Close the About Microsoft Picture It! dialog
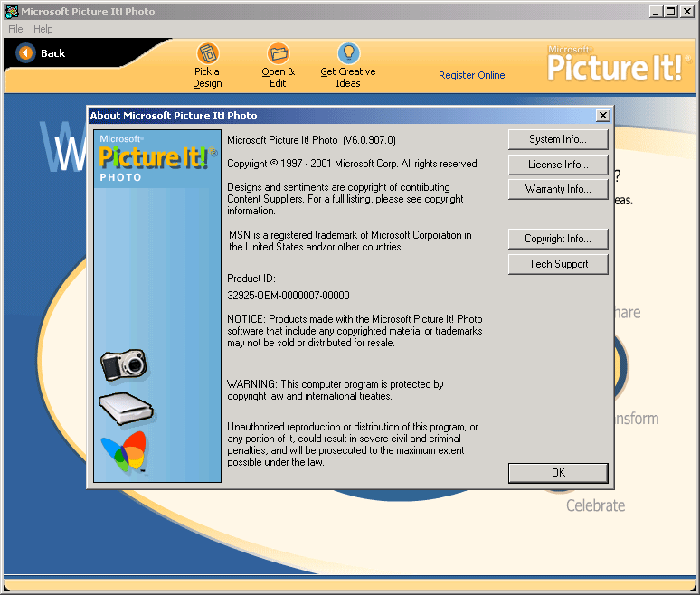Screen dimensions: 700x595 click(x=603, y=116)
